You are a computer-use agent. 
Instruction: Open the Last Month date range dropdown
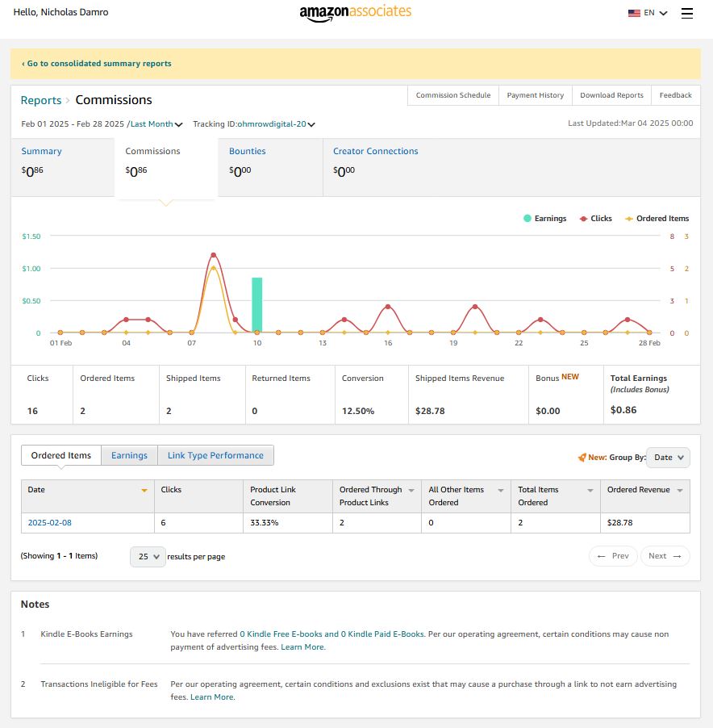point(156,124)
